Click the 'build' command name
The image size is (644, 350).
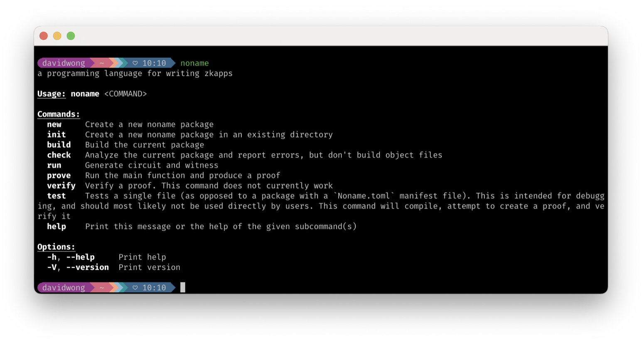click(x=59, y=145)
